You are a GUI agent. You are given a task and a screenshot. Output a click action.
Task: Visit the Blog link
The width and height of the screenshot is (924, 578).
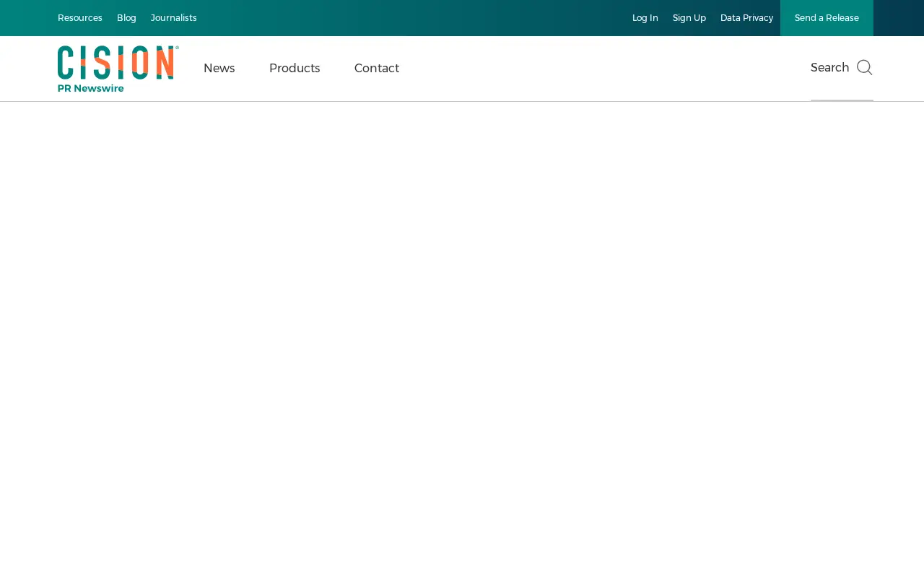click(x=126, y=18)
